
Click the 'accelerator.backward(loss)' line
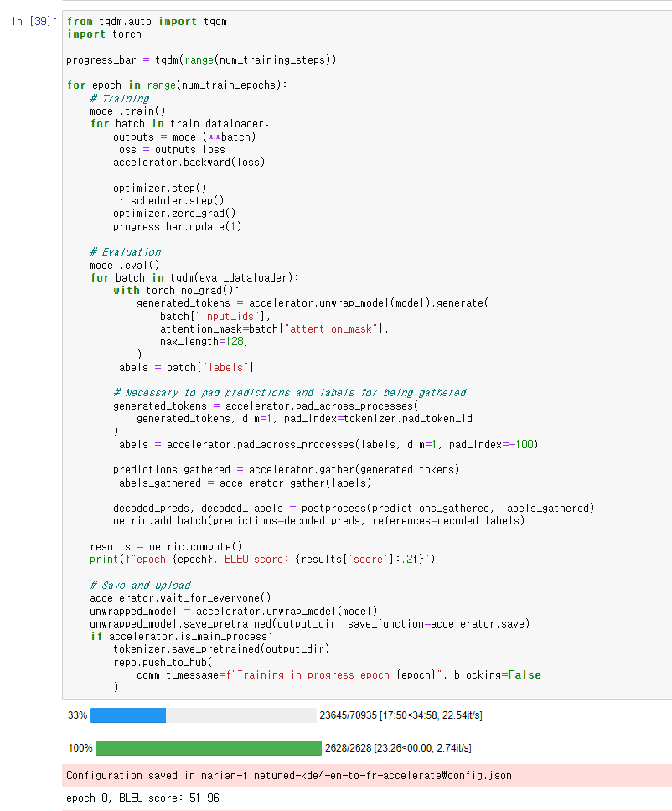pos(189,162)
